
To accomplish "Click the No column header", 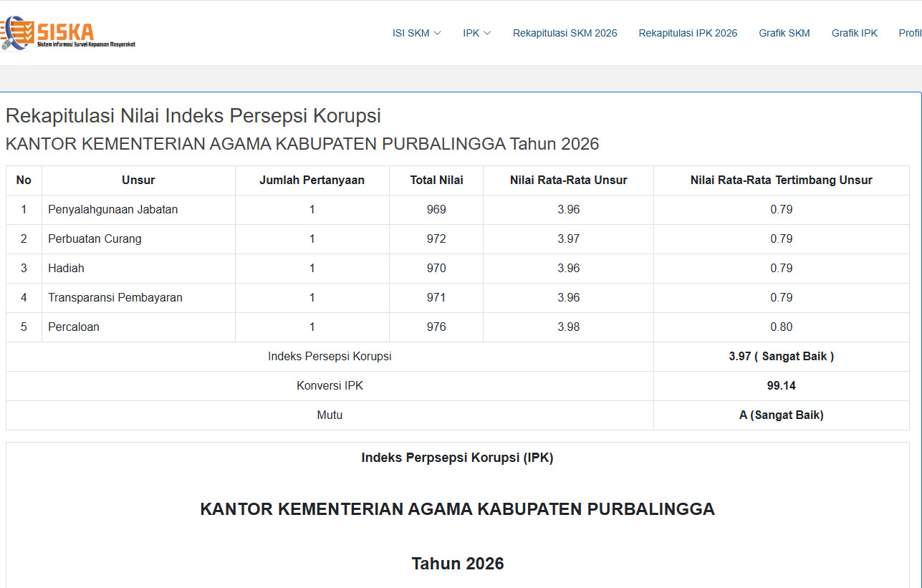I will coord(24,180).
